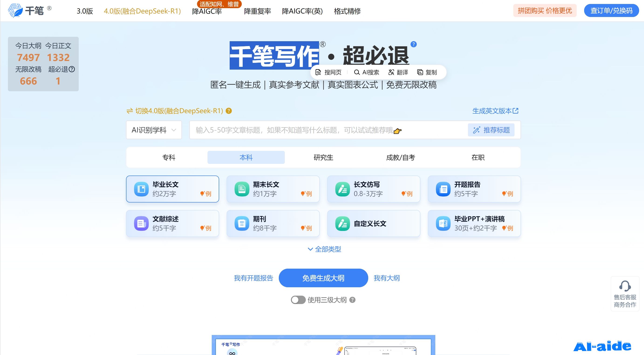Click the 例 lightbulb on 长文仿写 card

[x=407, y=194]
